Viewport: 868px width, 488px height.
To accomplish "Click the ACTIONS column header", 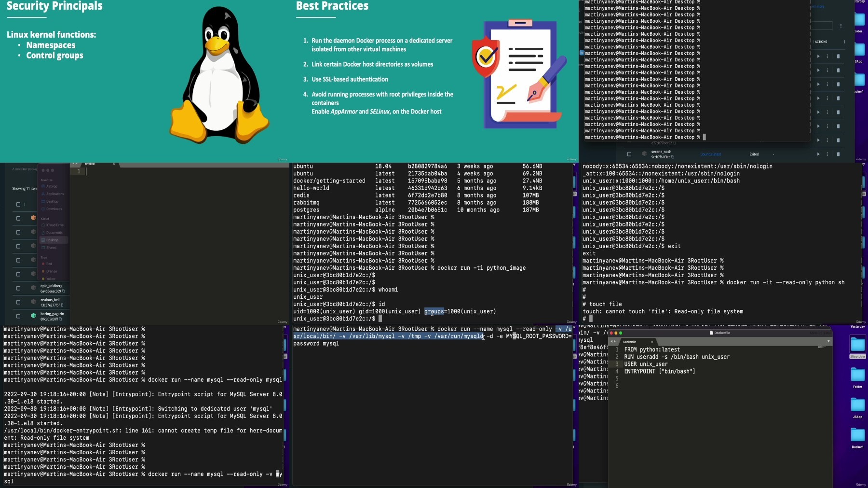I will (821, 42).
